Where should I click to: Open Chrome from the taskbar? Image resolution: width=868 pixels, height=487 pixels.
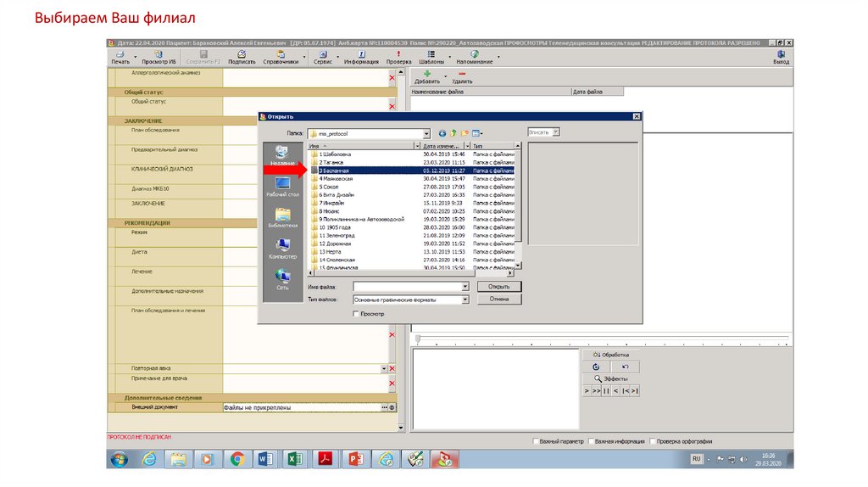pyautogui.click(x=237, y=459)
